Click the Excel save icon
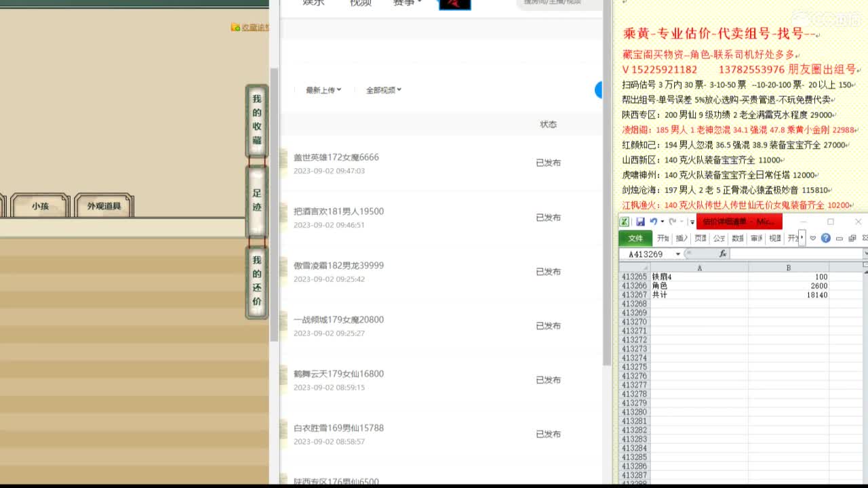 coord(640,222)
